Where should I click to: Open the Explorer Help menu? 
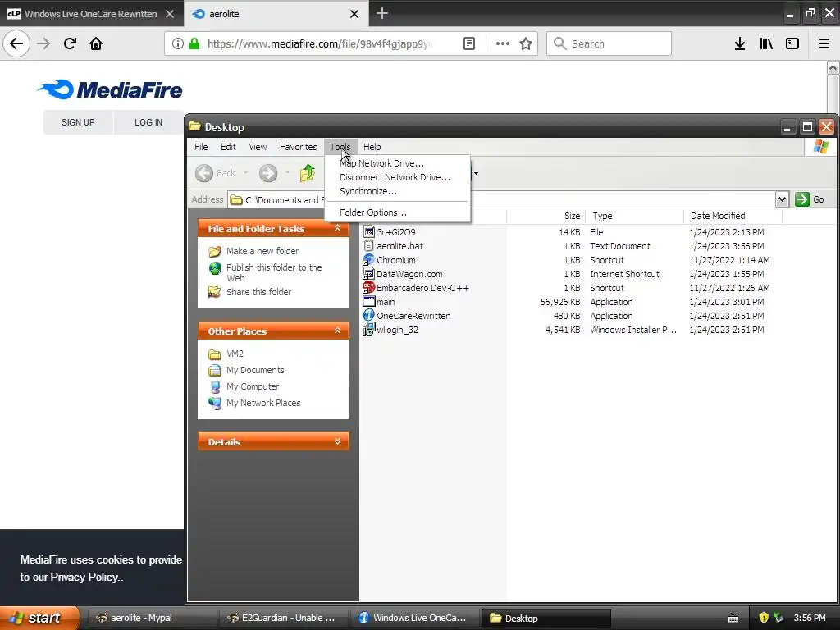[x=372, y=147]
